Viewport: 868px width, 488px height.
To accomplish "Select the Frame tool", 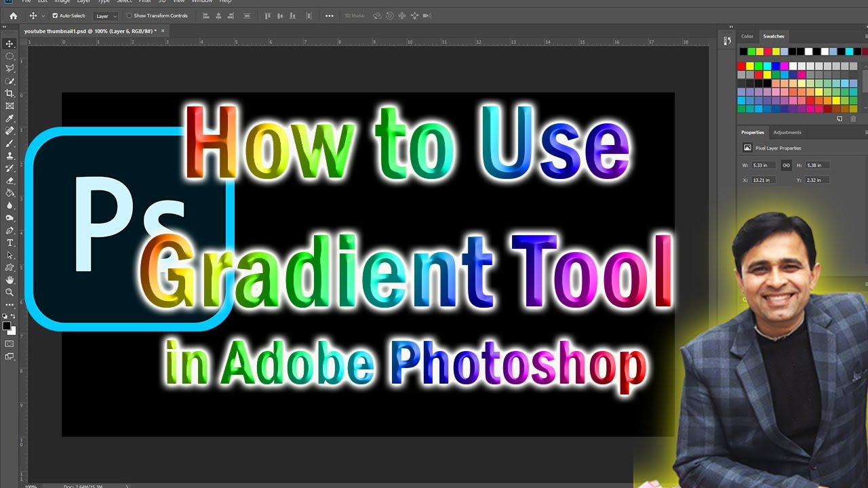I will click(x=9, y=106).
